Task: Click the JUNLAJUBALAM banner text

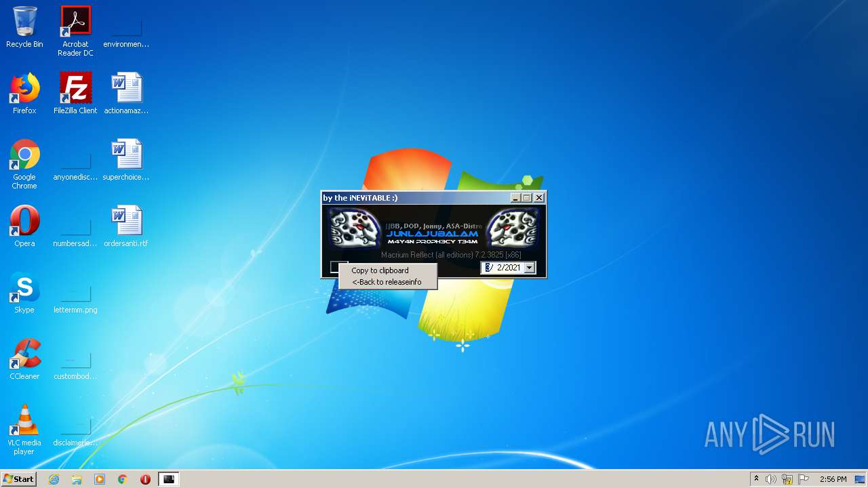Action: [432, 234]
